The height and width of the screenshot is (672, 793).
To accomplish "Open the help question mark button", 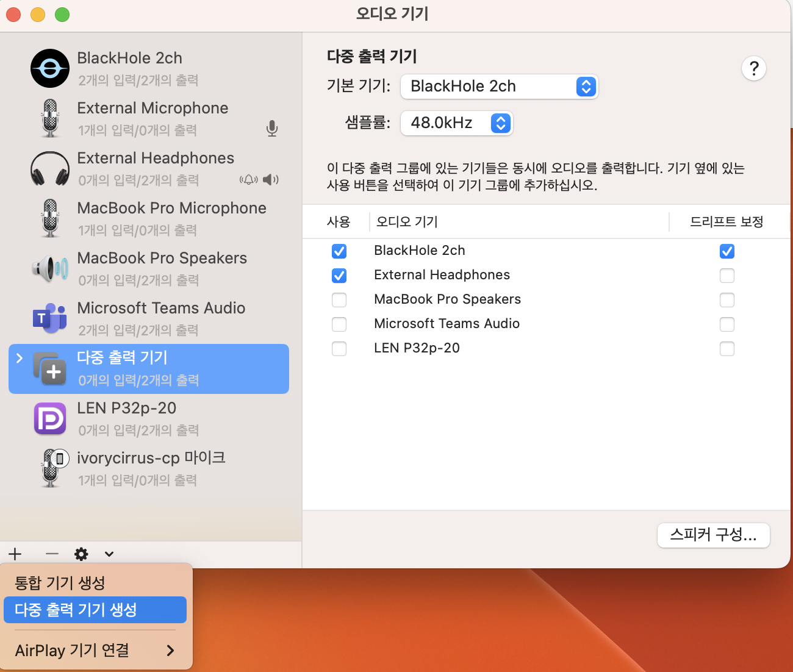I will point(754,68).
